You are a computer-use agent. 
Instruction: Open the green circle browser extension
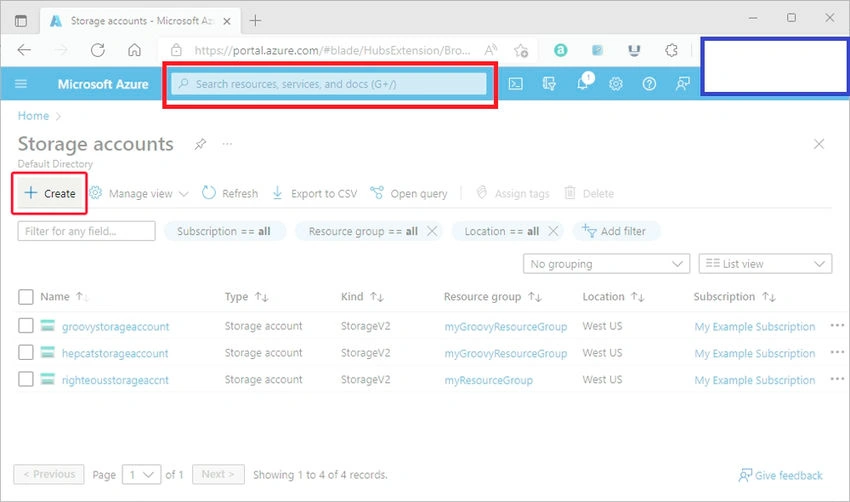pyautogui.click(x=561, y=50)
